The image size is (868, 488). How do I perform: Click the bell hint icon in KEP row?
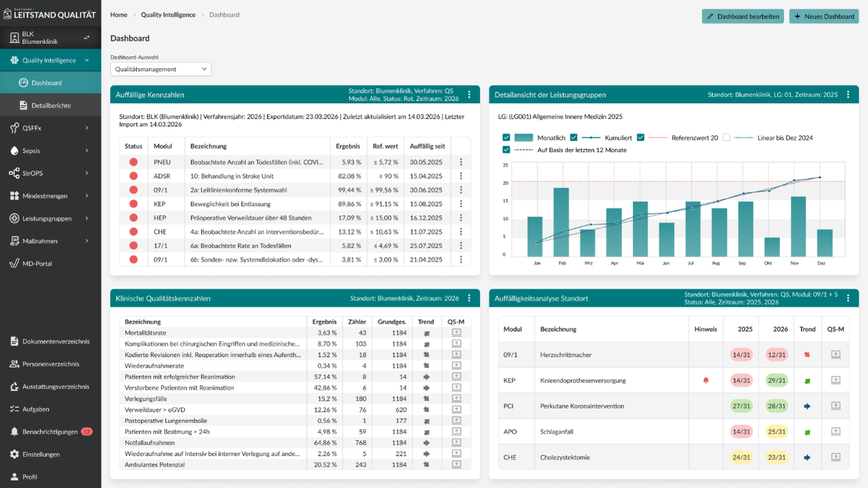706,380
